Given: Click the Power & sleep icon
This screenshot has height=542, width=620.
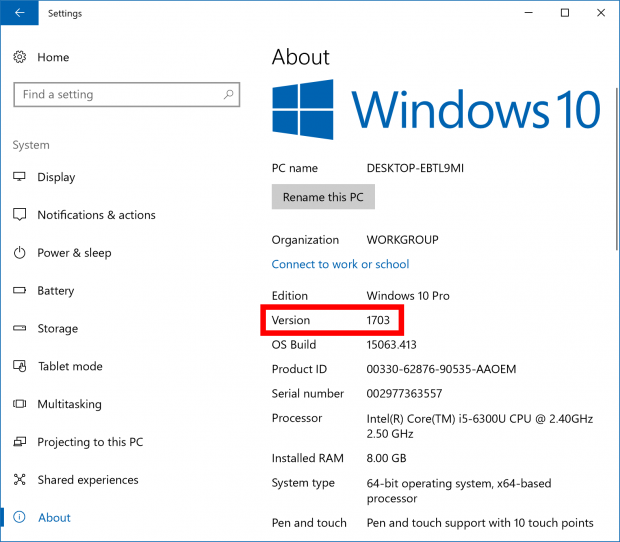Looking at the screenshot, I should [19, 253].
